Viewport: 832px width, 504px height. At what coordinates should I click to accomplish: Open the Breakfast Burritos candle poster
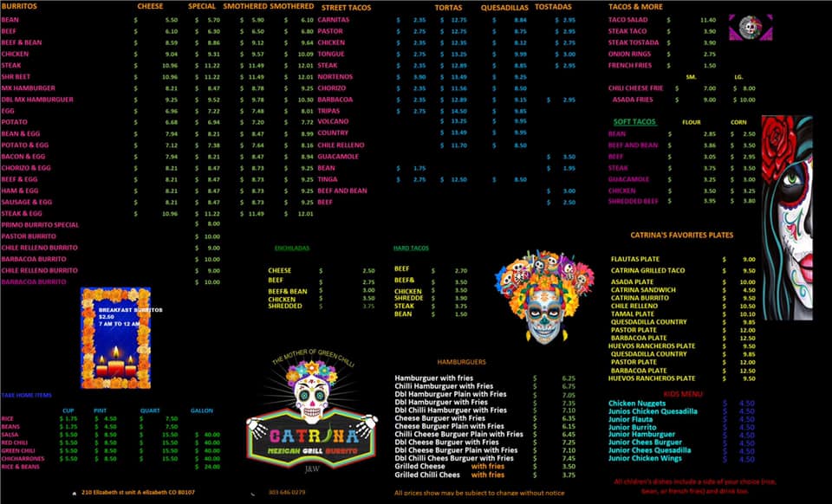(115, 339)
